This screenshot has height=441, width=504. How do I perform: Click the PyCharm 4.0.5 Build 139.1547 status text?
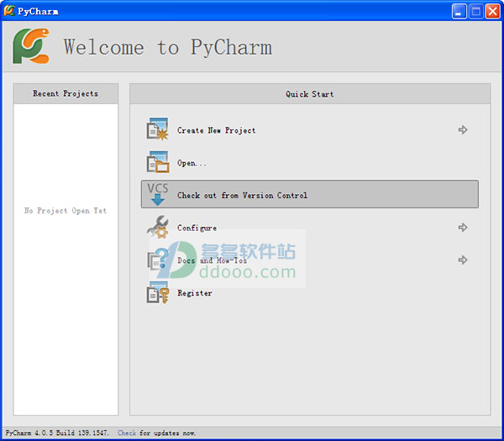pyautogui.click(x=57, y=433)
